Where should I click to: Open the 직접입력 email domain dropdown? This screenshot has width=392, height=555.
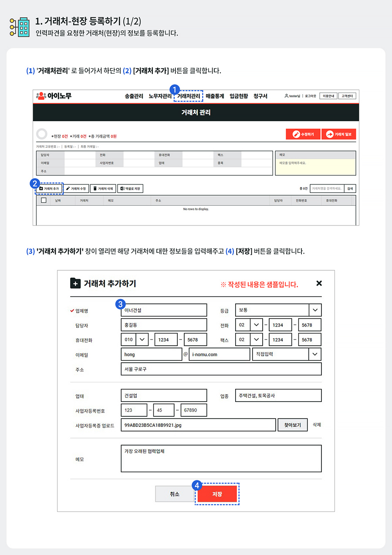click(x=287, y=354)
